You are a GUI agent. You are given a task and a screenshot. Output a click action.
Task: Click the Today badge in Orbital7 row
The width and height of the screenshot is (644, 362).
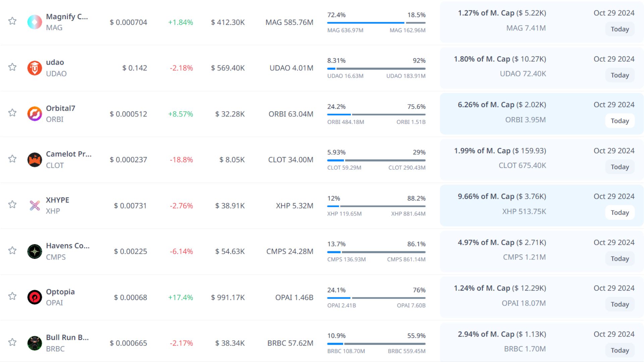620,121
